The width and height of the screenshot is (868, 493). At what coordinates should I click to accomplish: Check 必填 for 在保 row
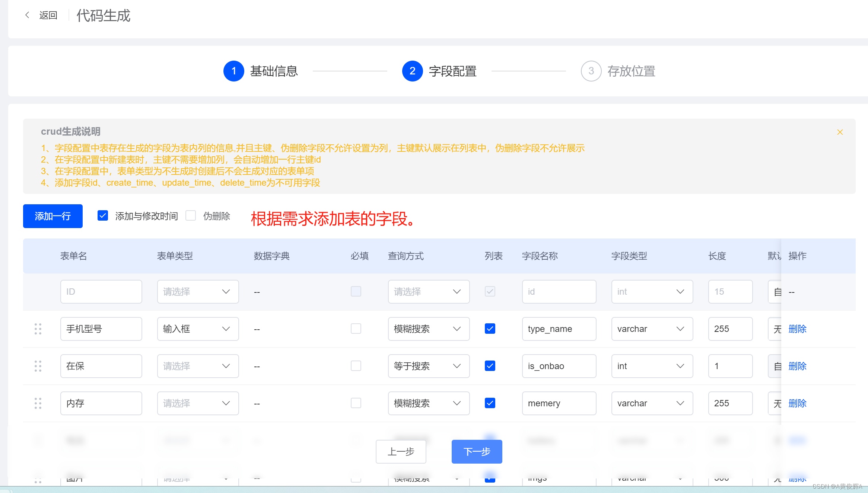pyautogui.click(x=356, y=366)
